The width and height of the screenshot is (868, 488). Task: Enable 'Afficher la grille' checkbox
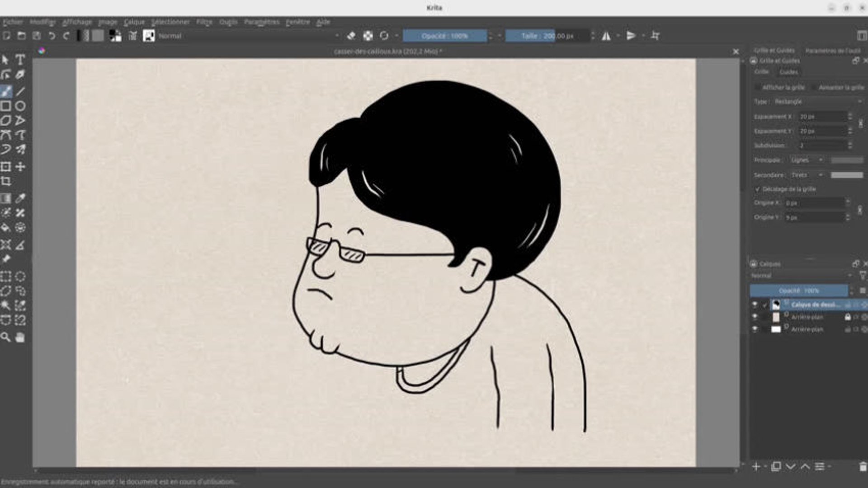(758, 87)
